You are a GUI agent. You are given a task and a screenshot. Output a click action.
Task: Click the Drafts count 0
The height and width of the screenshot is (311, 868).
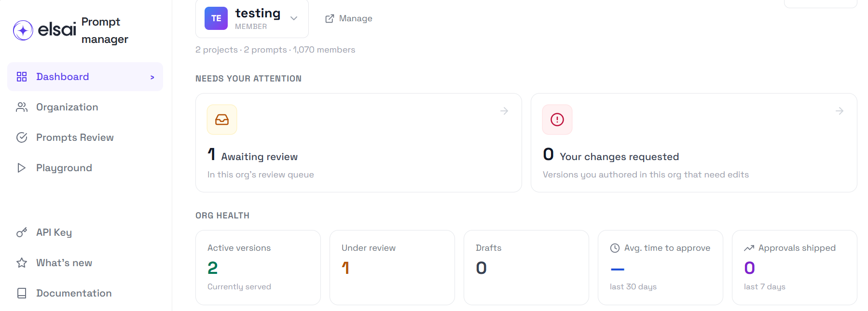click(x=481, y=268)
